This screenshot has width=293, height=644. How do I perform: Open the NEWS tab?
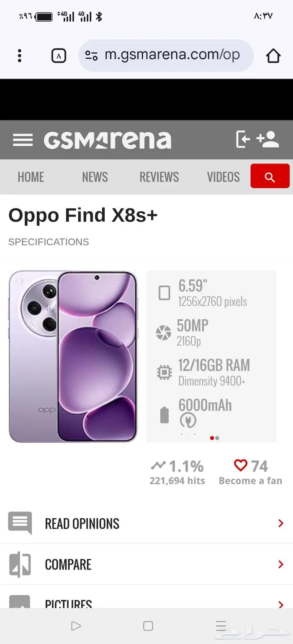tap(95, 176)
